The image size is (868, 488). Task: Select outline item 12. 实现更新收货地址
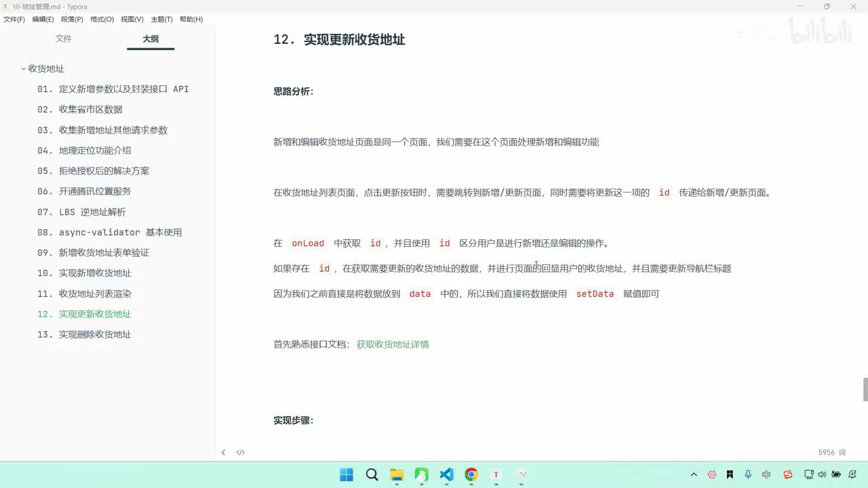point(84,314)
